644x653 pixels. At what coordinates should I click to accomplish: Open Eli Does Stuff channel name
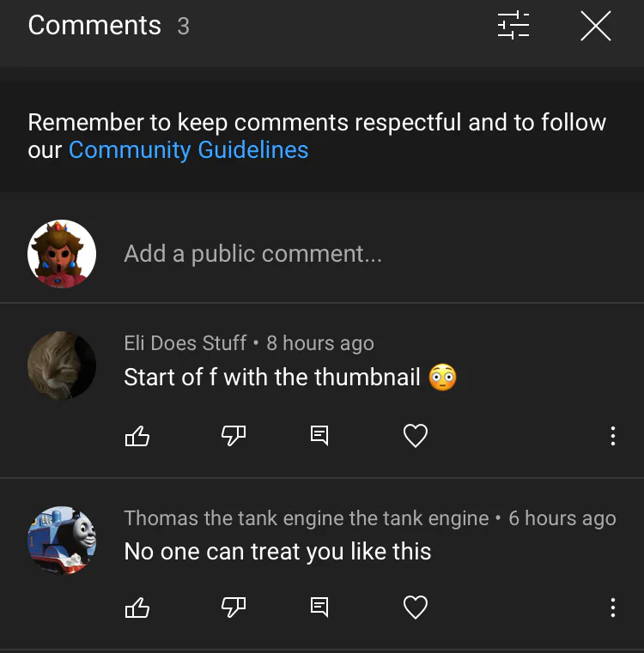coord(185,343)
